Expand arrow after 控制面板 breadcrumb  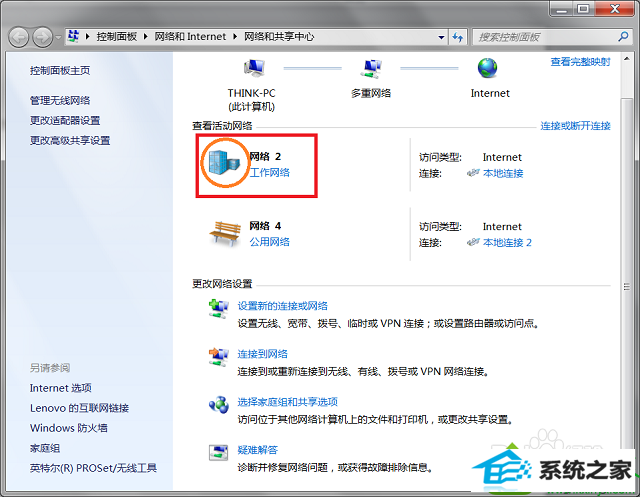[145, 37]
